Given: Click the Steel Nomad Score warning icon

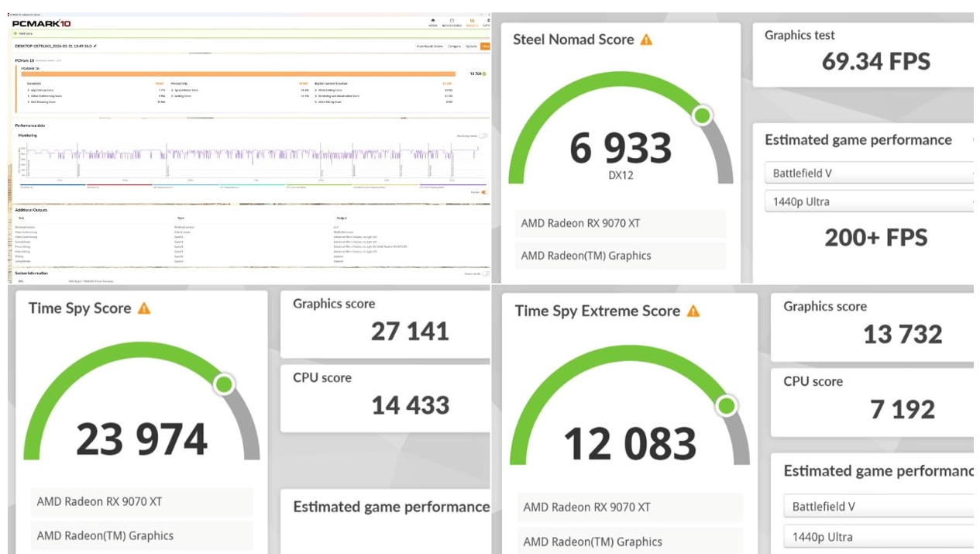Looking at the screenshot, I should click(646, 40).
